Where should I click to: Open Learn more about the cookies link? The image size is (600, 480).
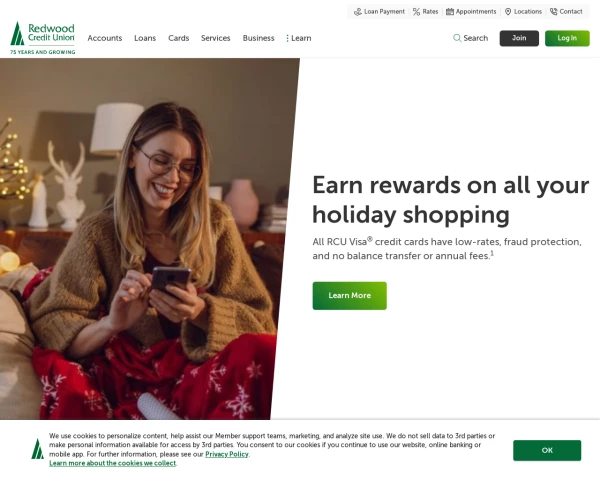tap(112, 463)
